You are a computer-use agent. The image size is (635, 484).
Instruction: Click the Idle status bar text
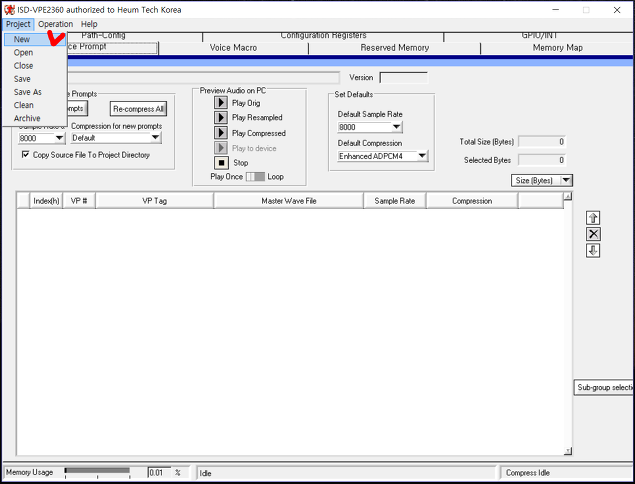pos(205,473)
